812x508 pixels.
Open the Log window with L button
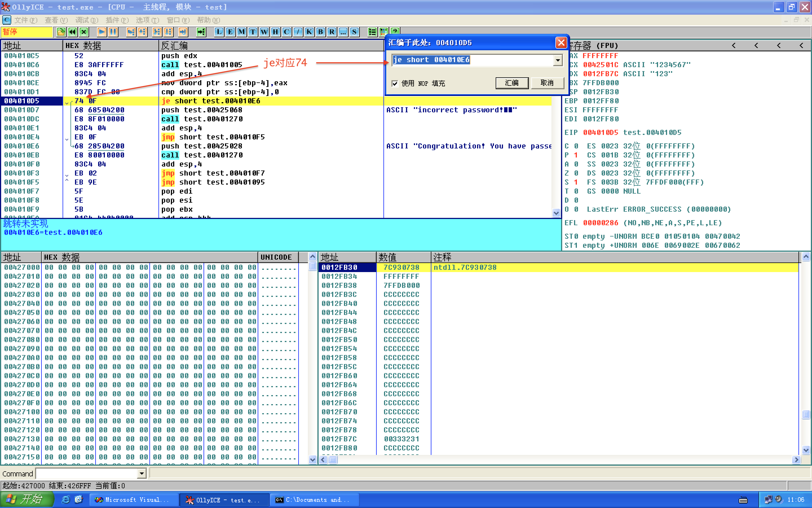coord(219,32)
